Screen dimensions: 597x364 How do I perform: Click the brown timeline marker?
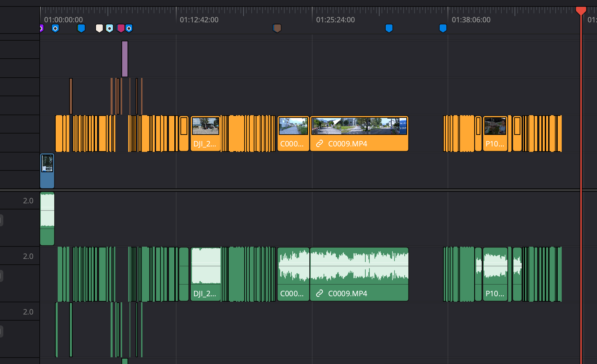coord(277,28)
